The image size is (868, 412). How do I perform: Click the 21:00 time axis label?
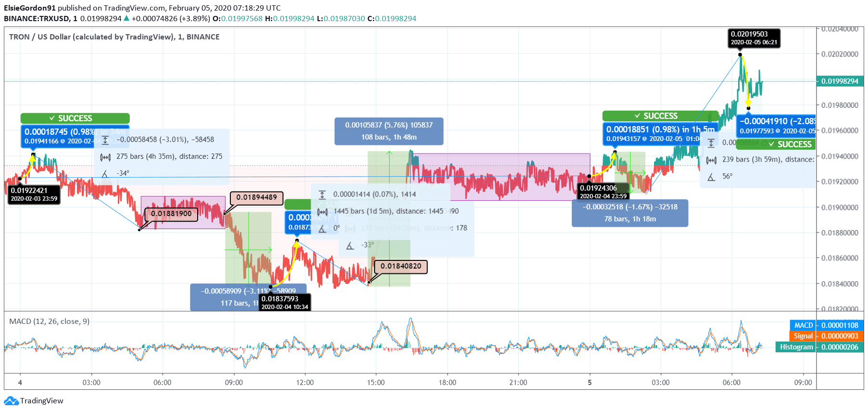click(518, 383)
